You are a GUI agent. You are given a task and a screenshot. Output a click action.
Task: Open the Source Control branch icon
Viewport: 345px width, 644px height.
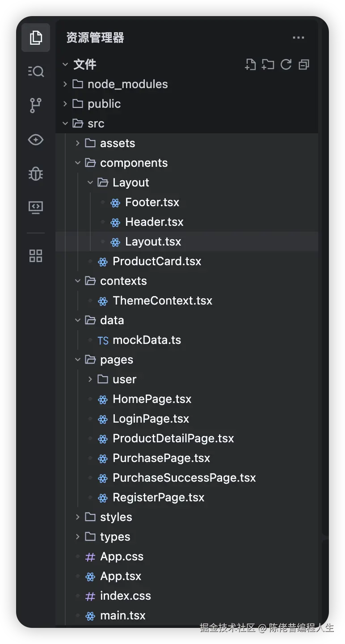click(x=36, y=106)
